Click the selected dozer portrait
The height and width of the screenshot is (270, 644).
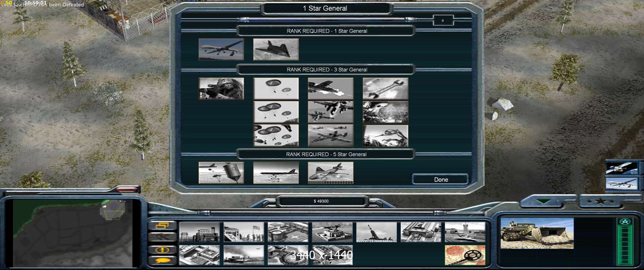pyautogui.click(x=537, y=233)
